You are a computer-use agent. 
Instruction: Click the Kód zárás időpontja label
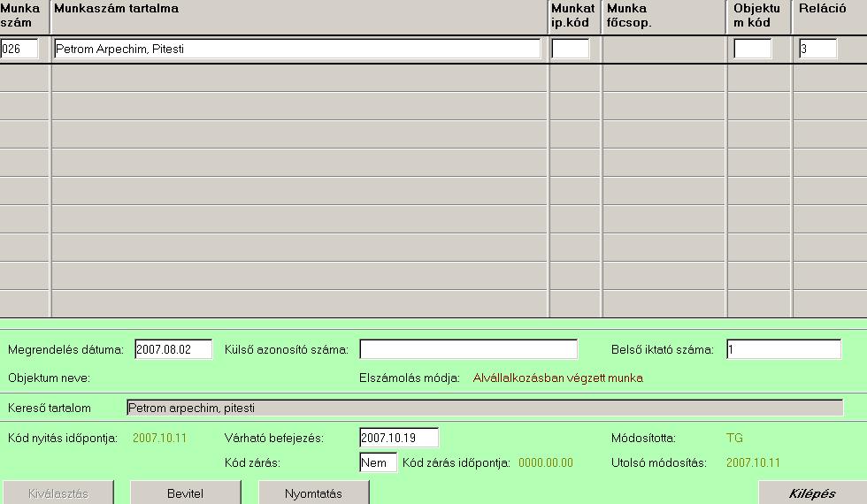point(457,463)
